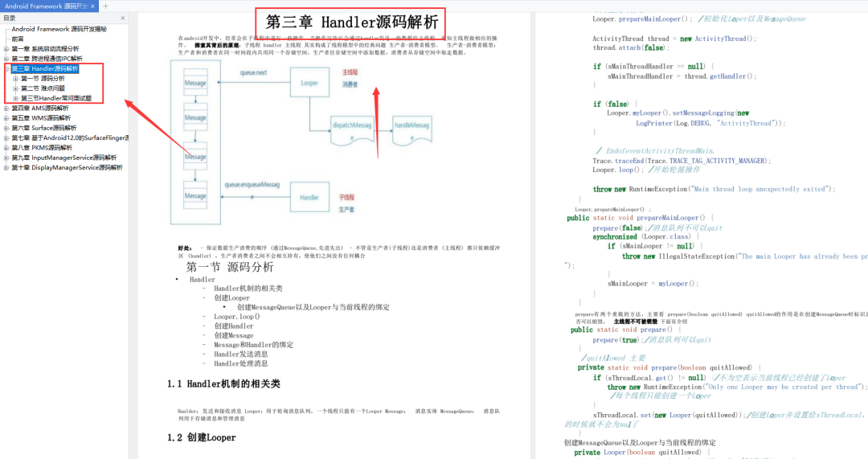This screenshot has width=868, height=459.
Task: Click page heading 第一节 源码分析
Action: tap(230, 268)
